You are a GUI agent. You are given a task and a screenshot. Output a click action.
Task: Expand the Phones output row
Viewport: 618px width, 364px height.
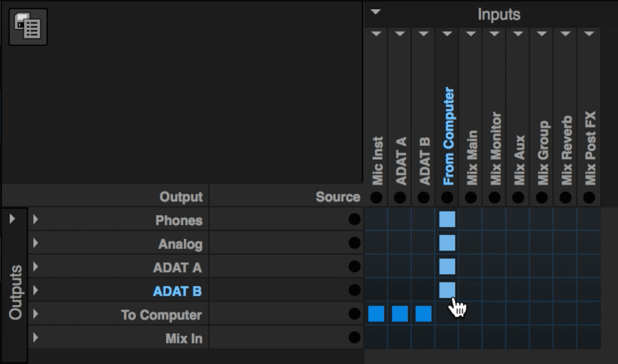35,220
